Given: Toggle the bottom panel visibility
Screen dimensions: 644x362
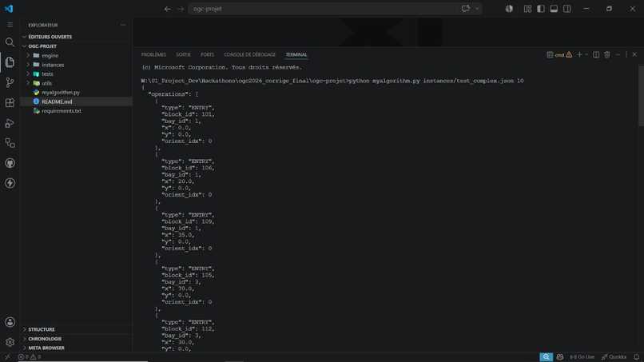Looking at the screenshot, I should tap(554, 9).
